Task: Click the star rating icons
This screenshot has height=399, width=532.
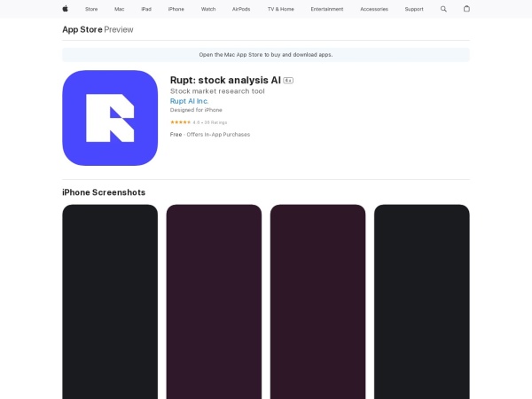Action: tap(180, 121)
